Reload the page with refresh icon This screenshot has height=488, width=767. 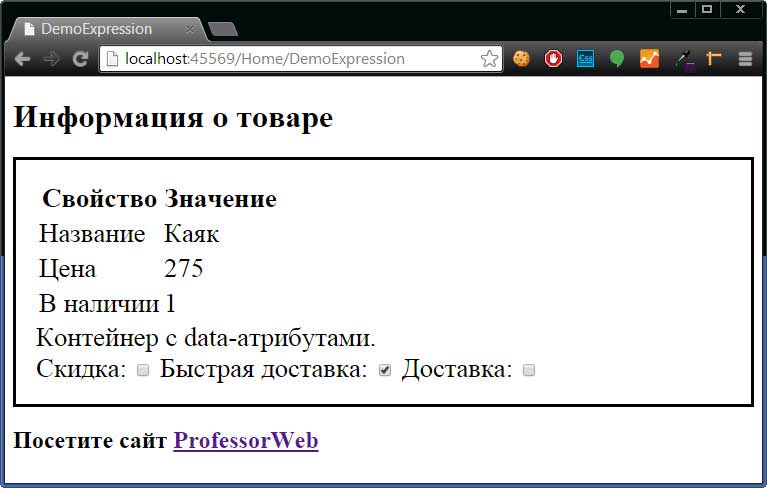pyautogui.click(x=80, y=59)
